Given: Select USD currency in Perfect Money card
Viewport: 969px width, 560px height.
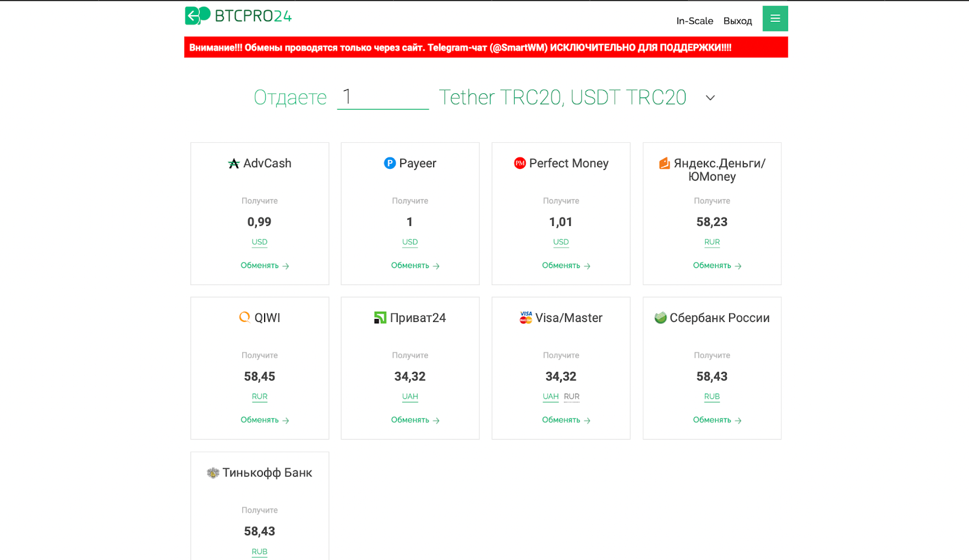Looking at the screenshot, I should pyautogui.click(x=561, y=242).
